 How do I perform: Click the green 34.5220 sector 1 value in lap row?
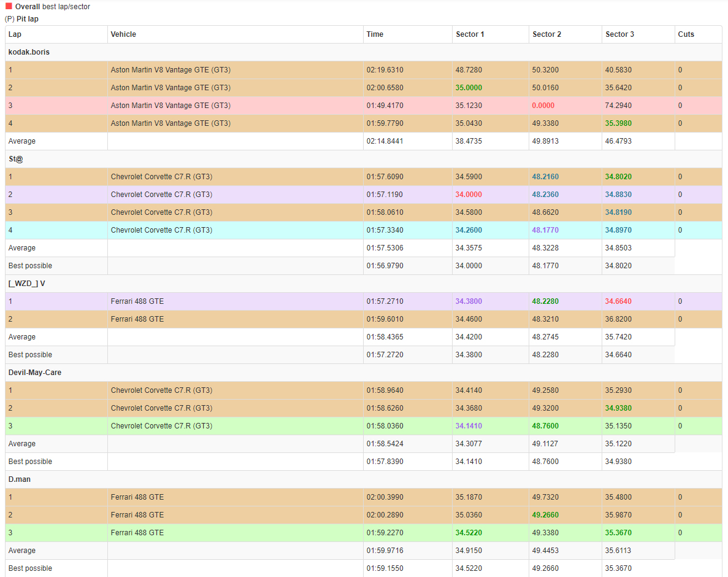[469, 533]
